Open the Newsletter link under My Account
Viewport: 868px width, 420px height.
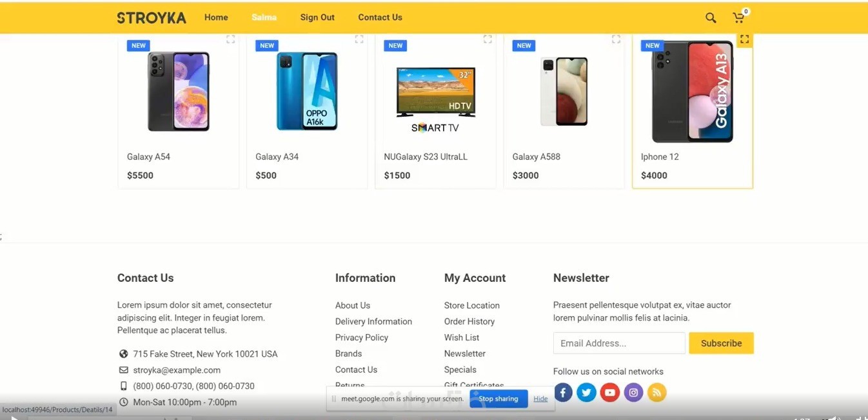click(x=465, y=354)
